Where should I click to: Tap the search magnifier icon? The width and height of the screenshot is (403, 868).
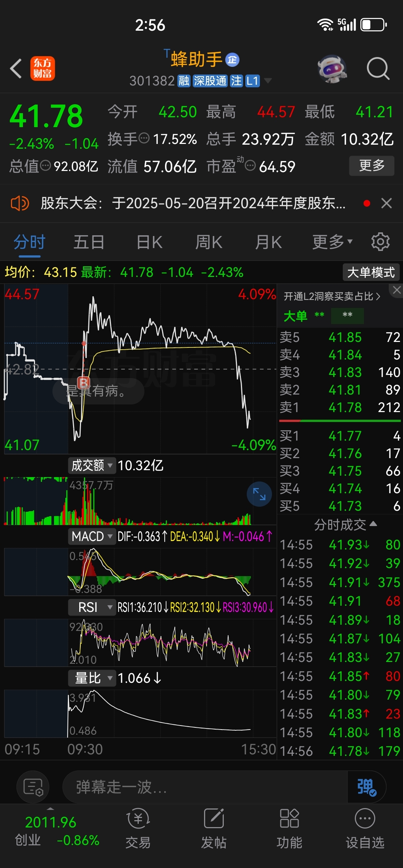378,68
